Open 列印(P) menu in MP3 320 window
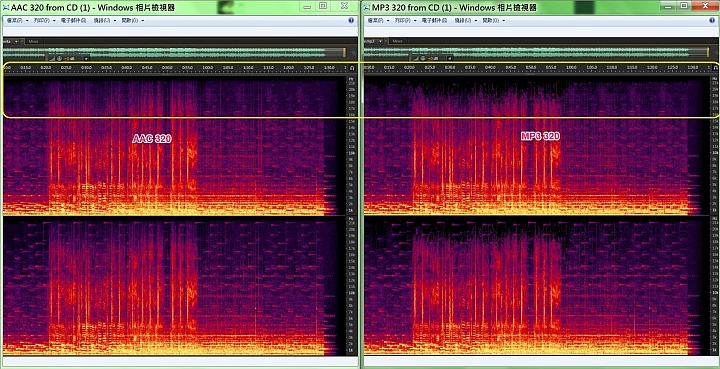720x369 pixels. pyautogui.click(x=405, y=21)
